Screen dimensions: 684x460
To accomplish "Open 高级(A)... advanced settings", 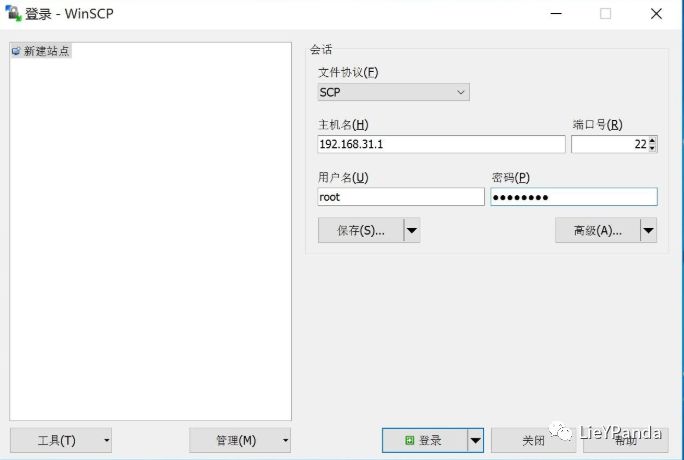I will point(597,230).
